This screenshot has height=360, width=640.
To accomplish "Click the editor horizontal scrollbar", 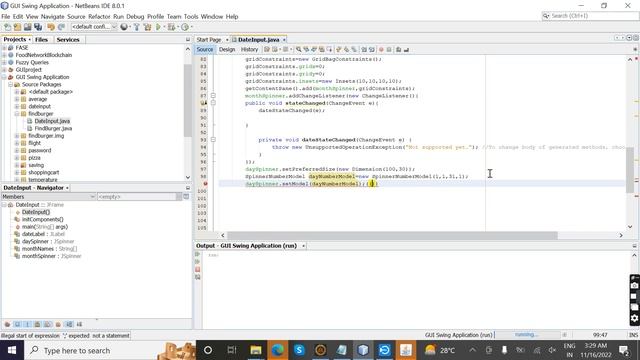I will click(x=392, y=236).
